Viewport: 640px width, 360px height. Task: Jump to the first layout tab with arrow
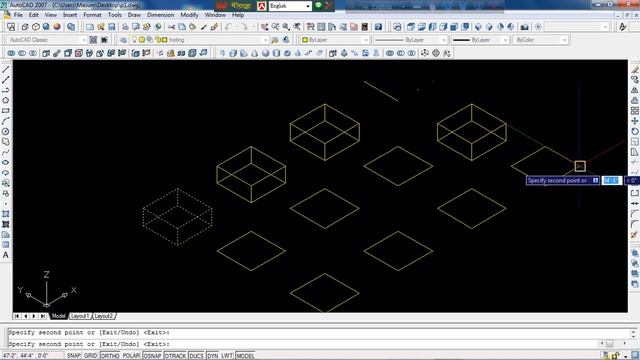[x=17, y=316]
